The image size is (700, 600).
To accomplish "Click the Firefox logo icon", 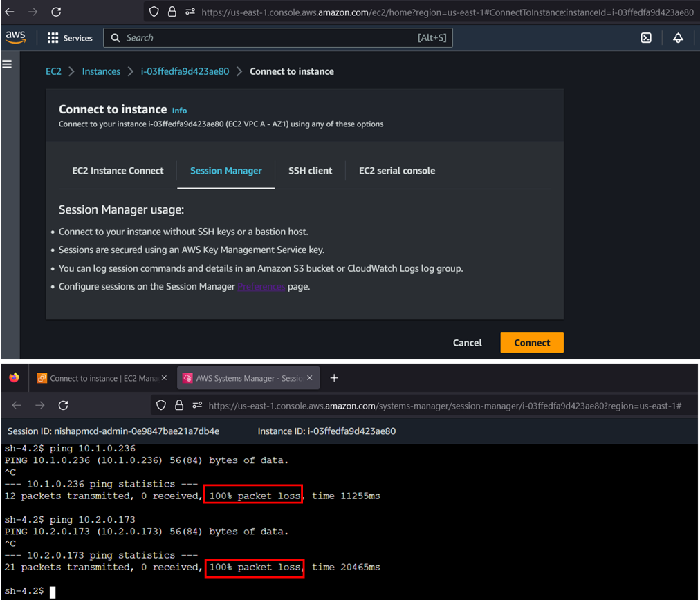I will point(15,378).
